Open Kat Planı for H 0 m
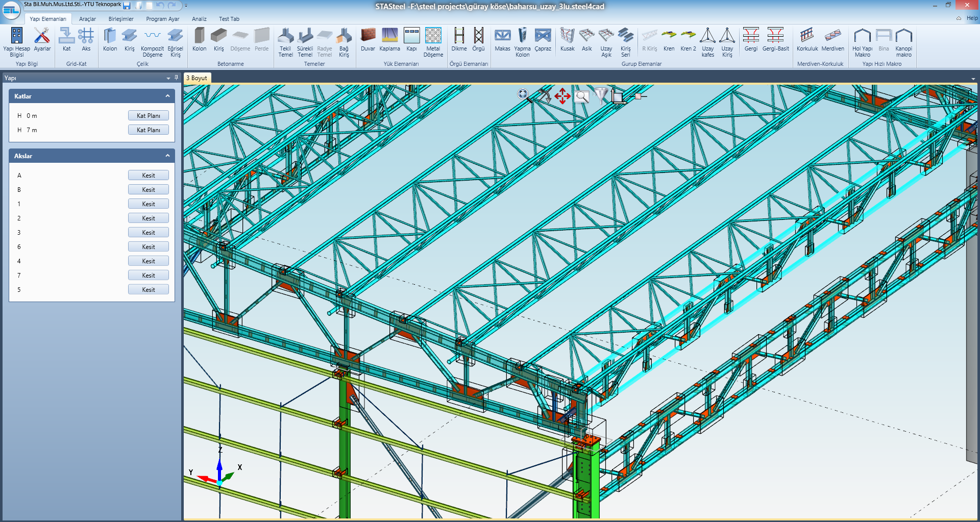The image size is (980, 522). (x=149, y=116)
